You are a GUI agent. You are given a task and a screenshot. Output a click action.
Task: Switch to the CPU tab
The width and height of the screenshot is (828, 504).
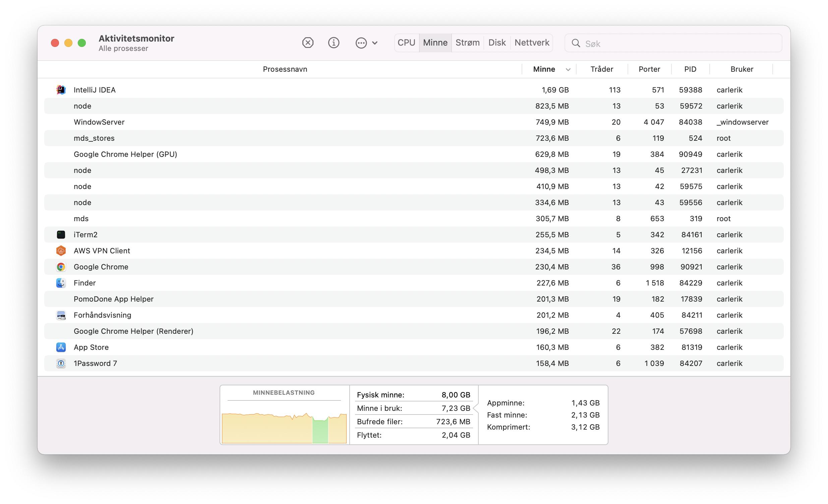click(x=406, y=43)
